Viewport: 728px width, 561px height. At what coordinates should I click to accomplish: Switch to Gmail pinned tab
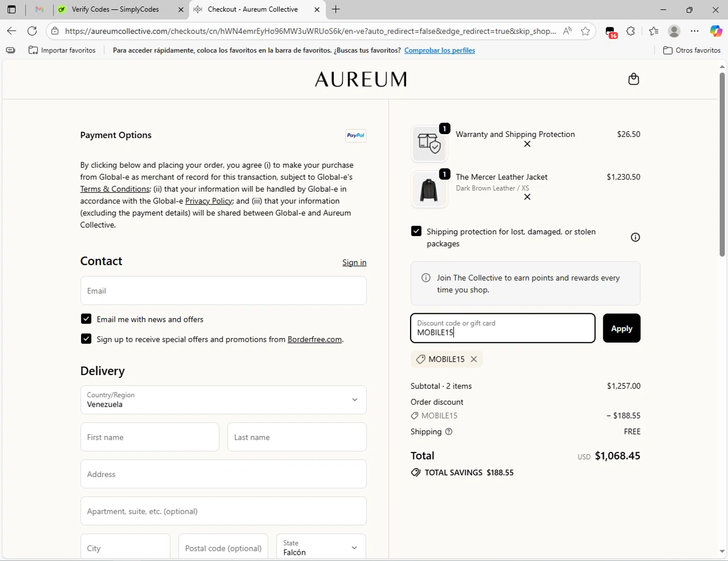coord(40,9)
